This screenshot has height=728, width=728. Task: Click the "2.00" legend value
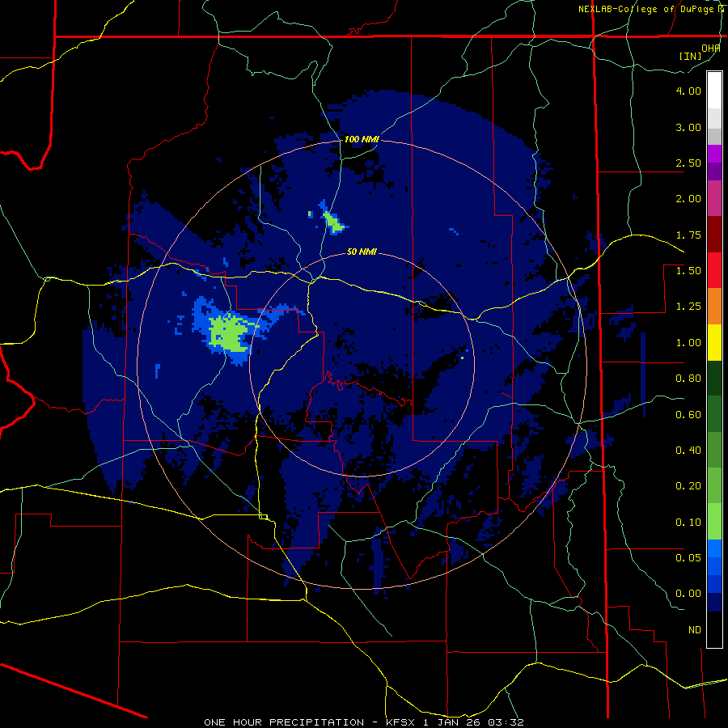point(688,199)
